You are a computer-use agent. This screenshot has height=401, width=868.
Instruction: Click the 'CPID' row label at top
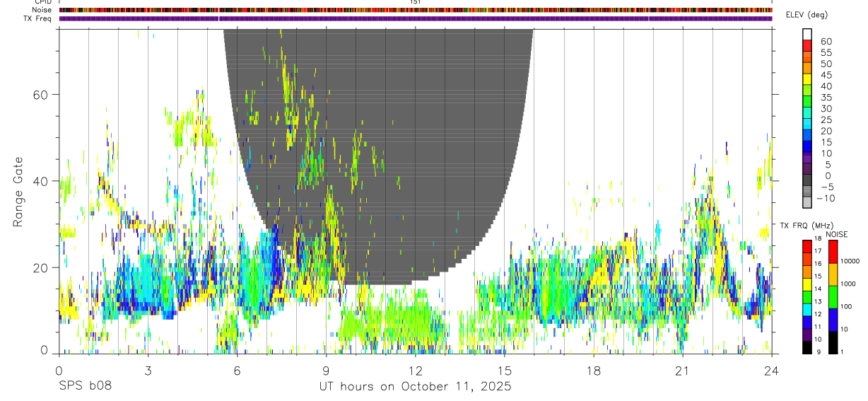pyautogui.click(x=42, y=2)
